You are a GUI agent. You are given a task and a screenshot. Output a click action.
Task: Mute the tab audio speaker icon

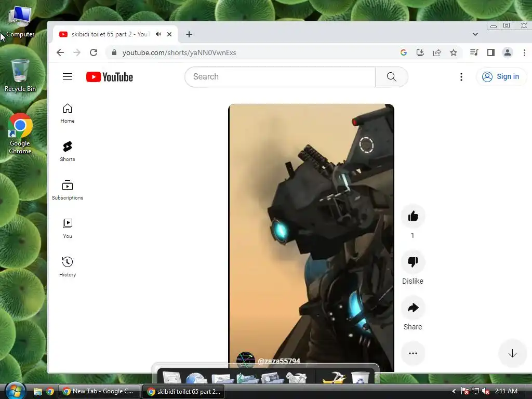click(158, 34)
